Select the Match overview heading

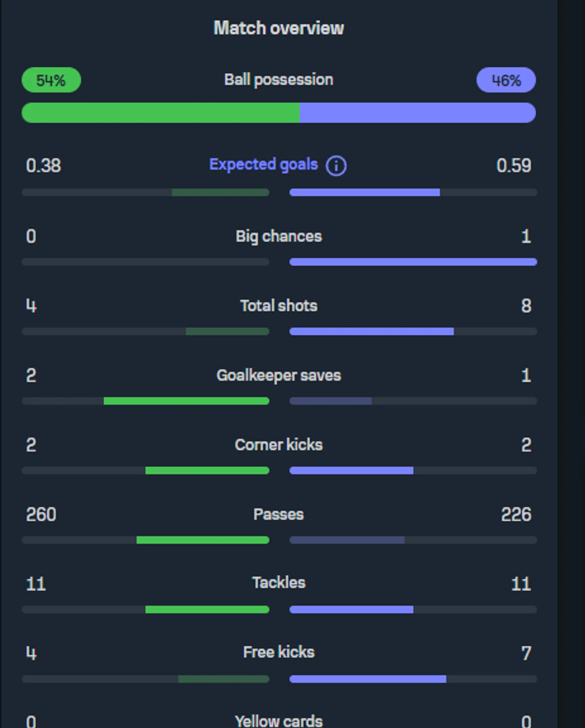coord(278,28)
